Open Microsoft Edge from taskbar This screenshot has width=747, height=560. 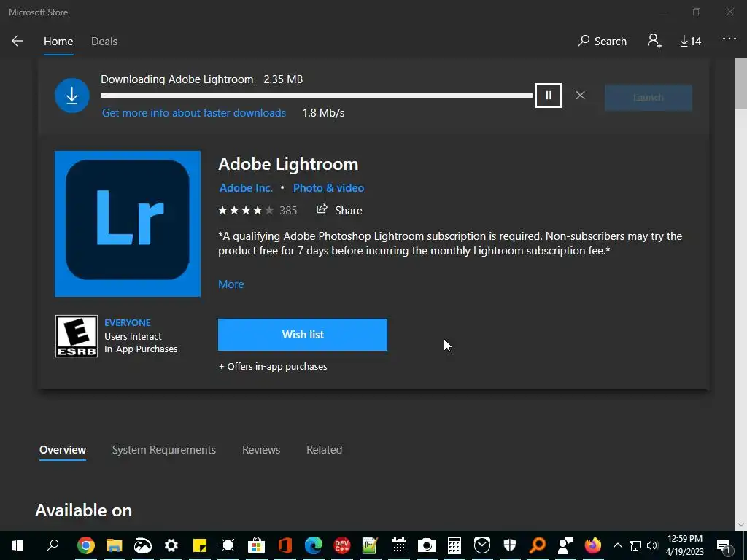(313, 545)
